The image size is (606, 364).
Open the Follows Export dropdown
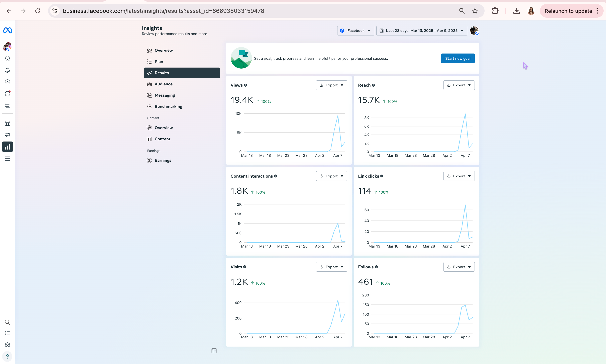[x=459, y=267]
